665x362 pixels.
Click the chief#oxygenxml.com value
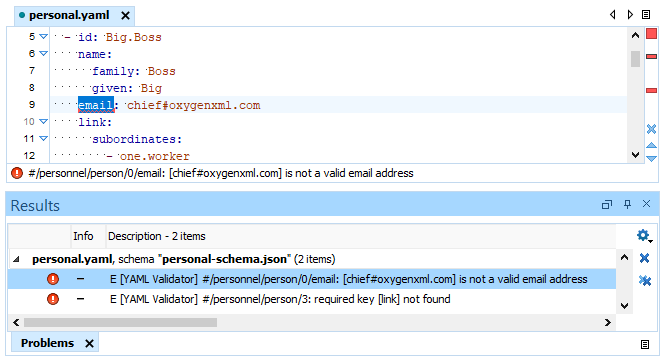(x=194, y=105)
